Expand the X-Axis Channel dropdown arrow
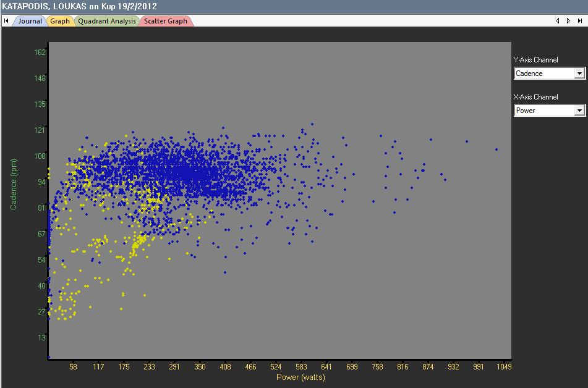Image resolution: width=588 pixels, height=388 pixels. coord(579,111)
